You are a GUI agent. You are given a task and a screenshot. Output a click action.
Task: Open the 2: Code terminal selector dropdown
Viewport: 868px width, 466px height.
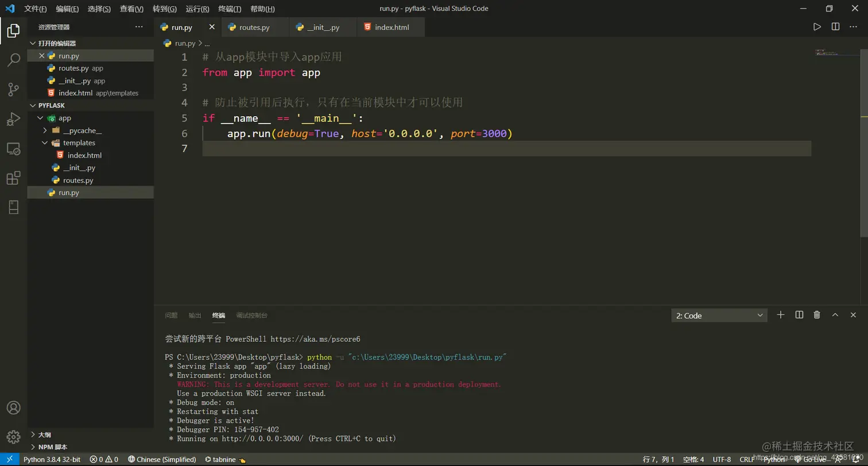(x=719, y=315)
